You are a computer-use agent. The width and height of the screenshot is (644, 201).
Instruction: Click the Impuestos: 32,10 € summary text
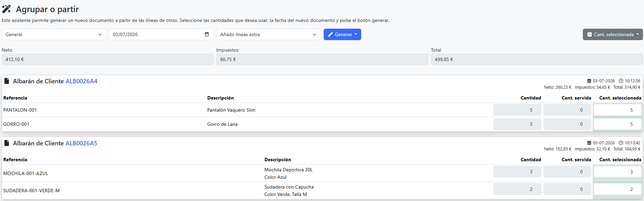tap(592, 149)
